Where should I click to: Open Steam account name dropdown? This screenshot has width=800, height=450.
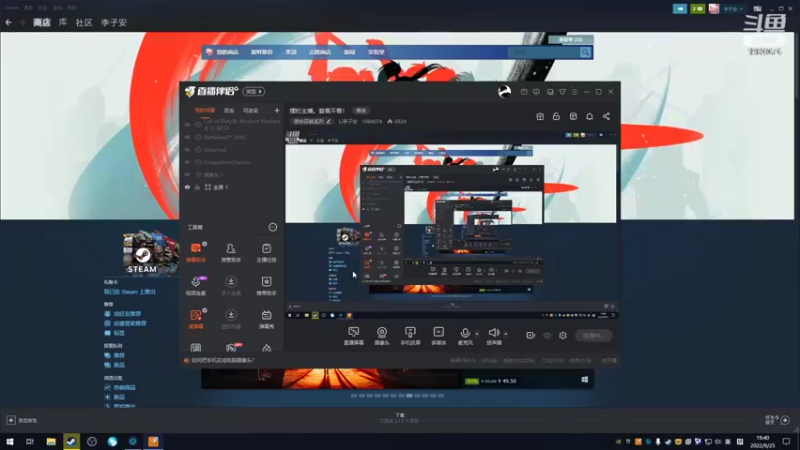pyautogui.click(x=734, y=9)
